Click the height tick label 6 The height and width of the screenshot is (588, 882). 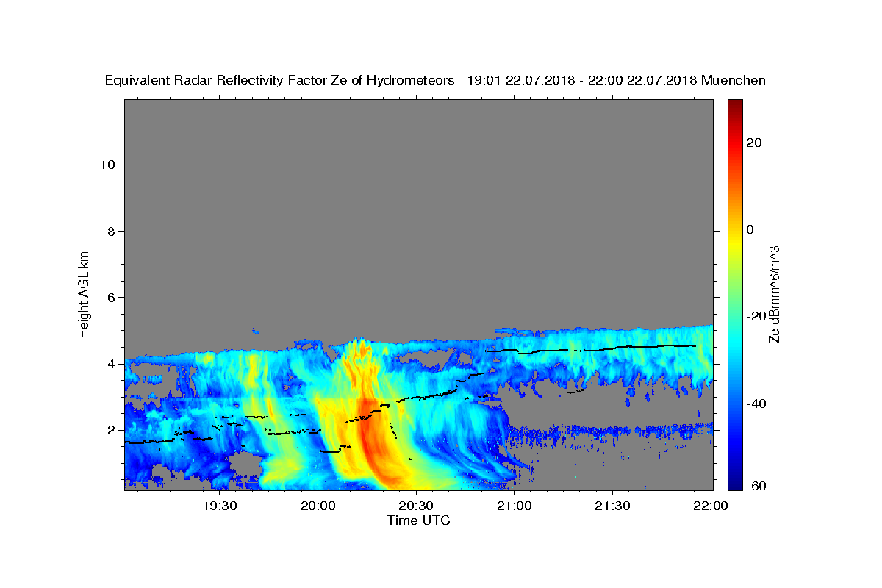pyautogui.click(x=113, y=297)
